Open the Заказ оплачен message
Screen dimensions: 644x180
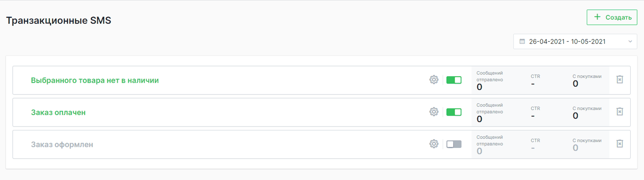click(x=58, y=112)
